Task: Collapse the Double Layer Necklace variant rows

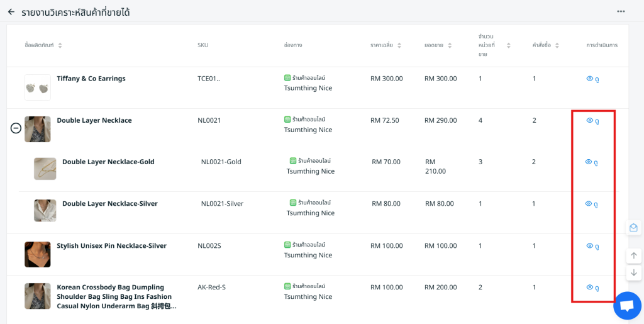Action: click(x=16, y=128)
